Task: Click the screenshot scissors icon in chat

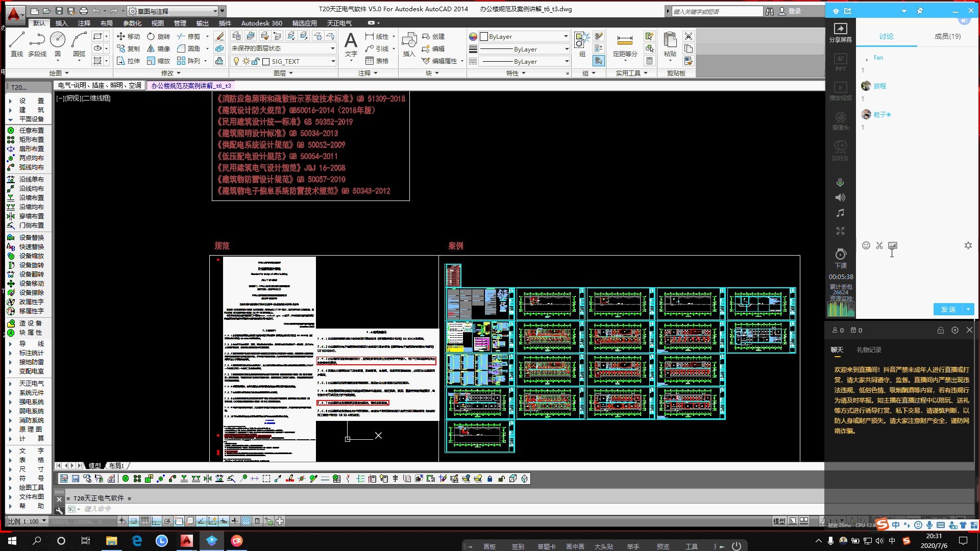Action: pyautogui.click(x=879, y=245)
